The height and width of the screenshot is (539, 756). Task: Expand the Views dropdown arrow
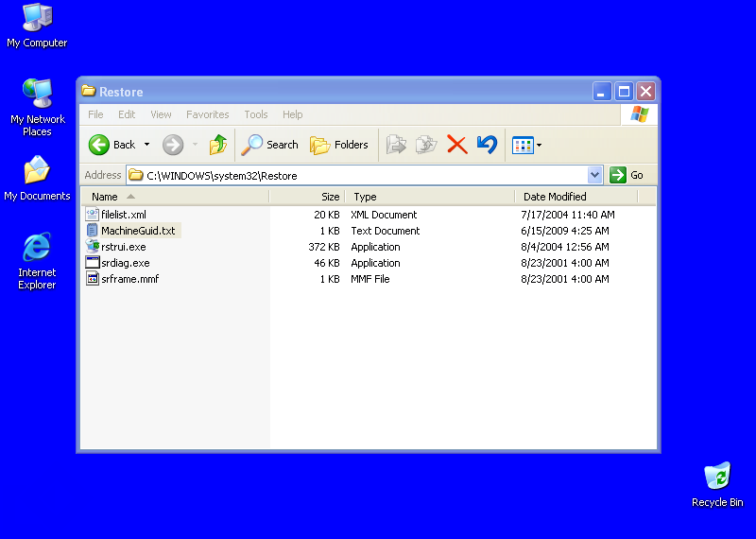click(539, 146)
